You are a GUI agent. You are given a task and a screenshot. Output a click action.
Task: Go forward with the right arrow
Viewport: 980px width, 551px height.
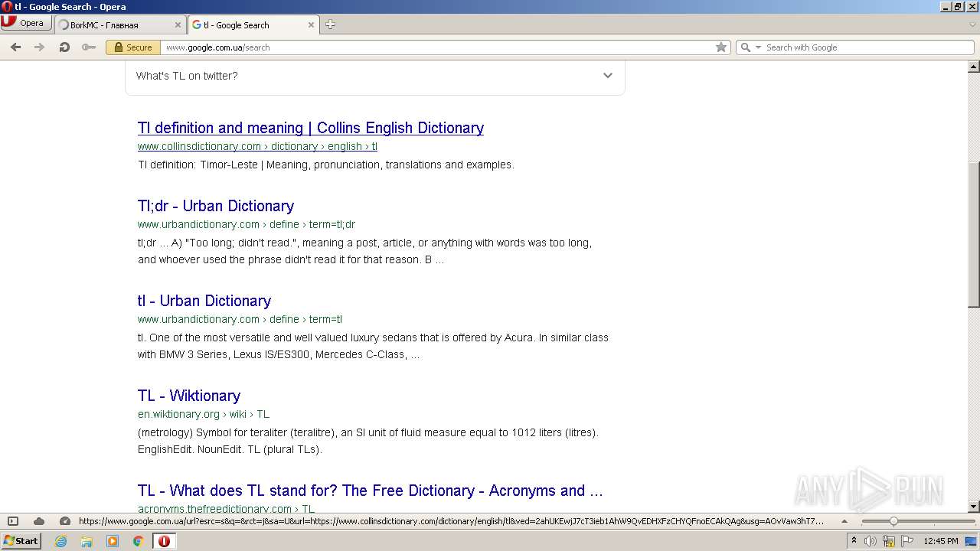point(40,47)
